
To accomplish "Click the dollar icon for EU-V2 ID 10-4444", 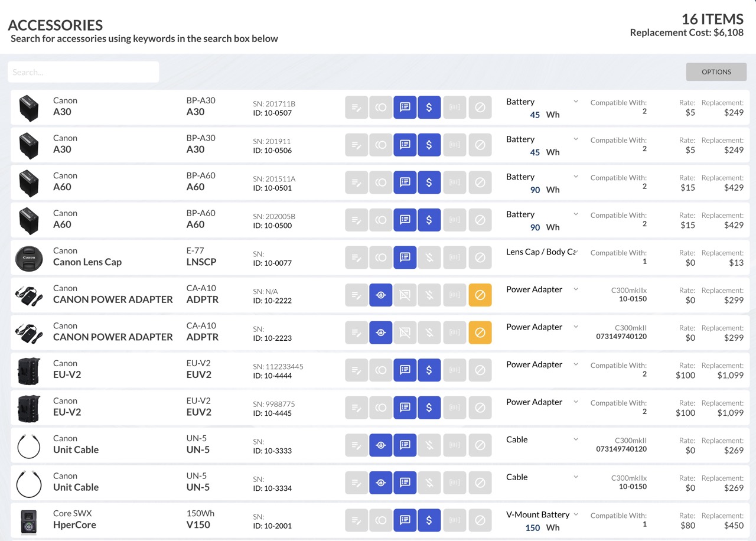I will (429, 370).
